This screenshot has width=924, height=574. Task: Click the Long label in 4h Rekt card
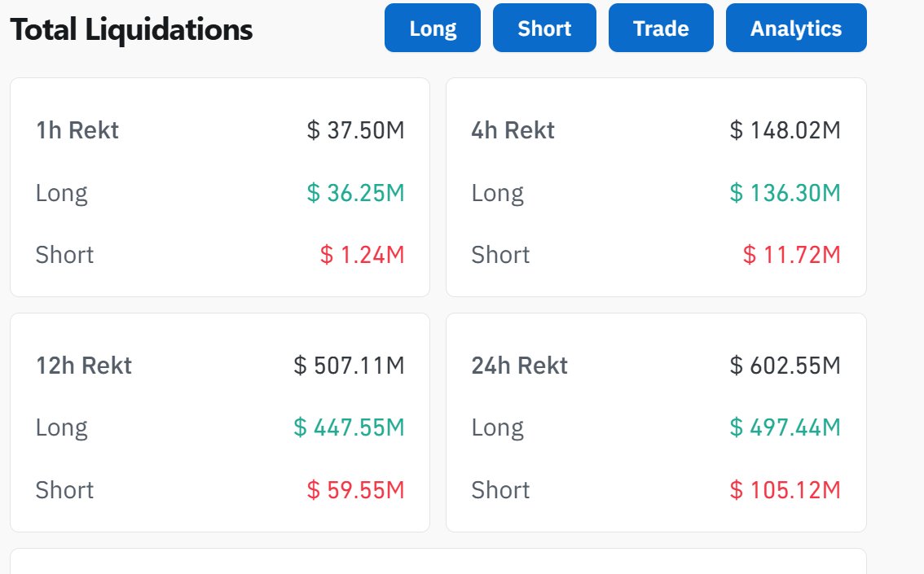(497, 195)
